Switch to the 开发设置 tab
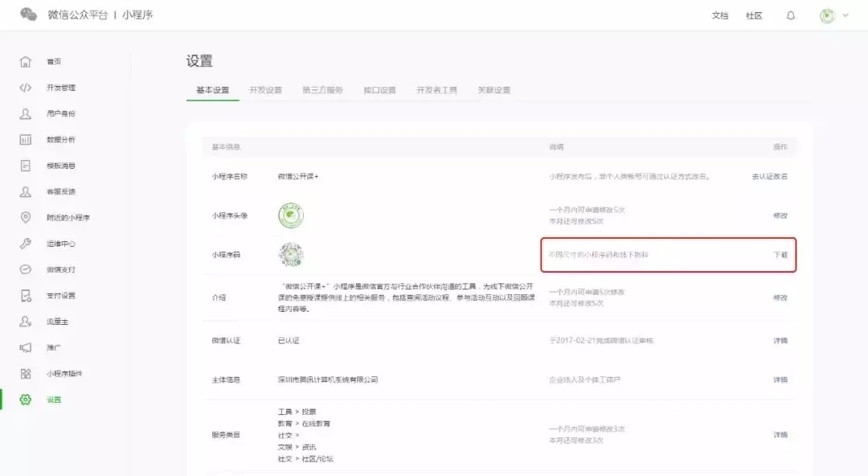 [x=266, y=90]
